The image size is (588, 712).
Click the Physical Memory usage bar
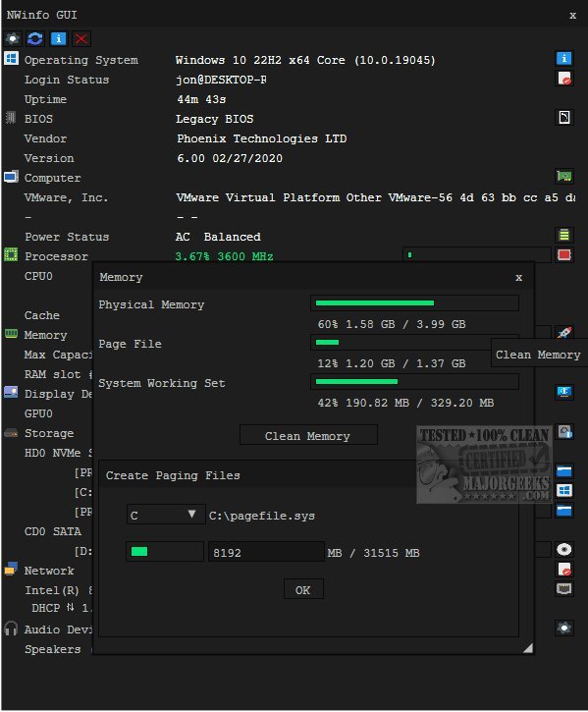pos(414,302)
